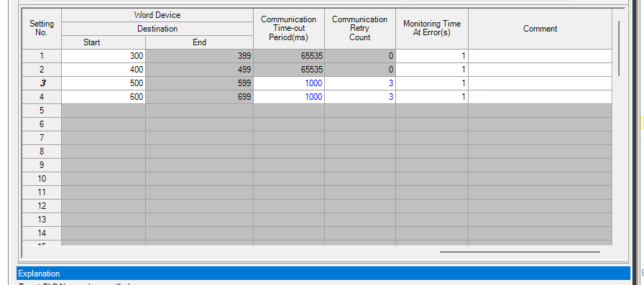Select Start cell 300 in row 1
Viewport: 644px width, 285px height.
(x=103, y=56)
